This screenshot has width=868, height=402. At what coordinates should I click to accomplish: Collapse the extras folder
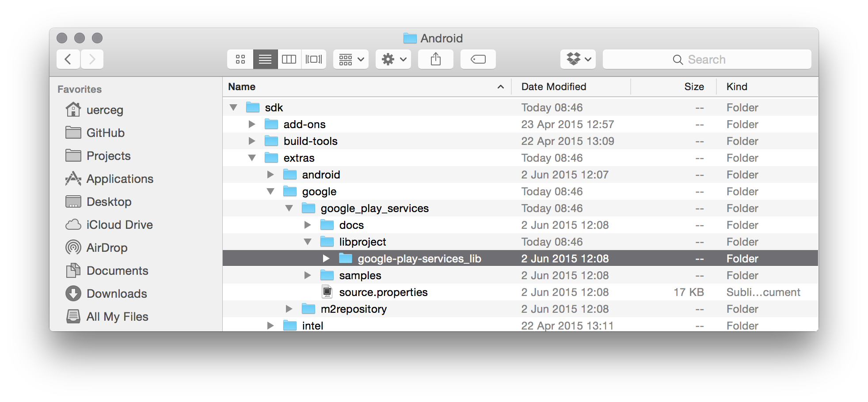click(252, 158)
